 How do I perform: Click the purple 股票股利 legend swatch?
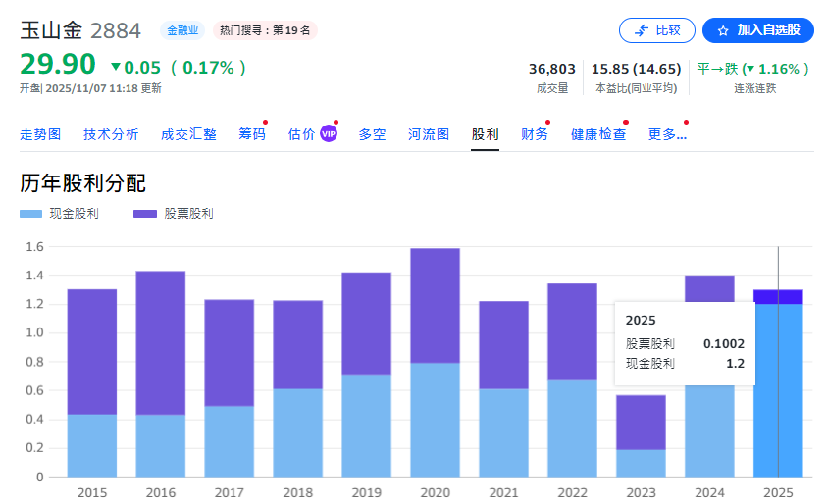[145, 214]
